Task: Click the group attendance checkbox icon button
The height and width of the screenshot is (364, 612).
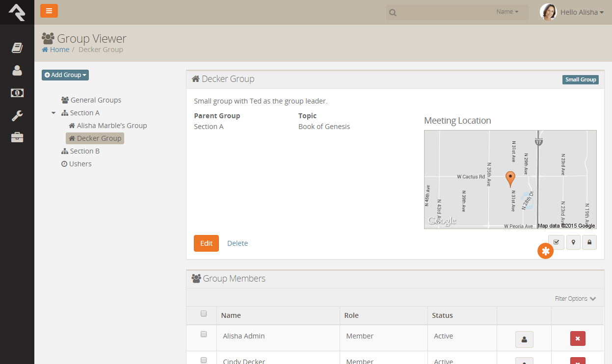Action: point(556,242)
